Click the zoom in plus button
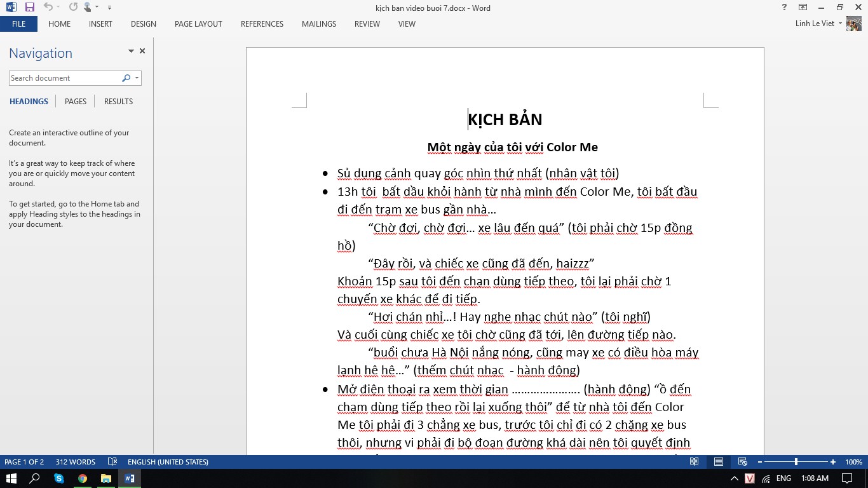 tap(833, 462)
